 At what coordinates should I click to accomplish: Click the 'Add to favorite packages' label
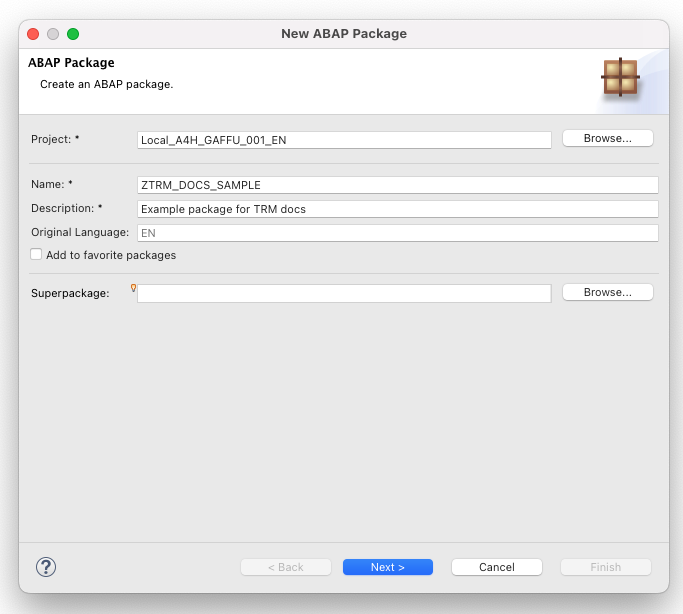(111, 255)
